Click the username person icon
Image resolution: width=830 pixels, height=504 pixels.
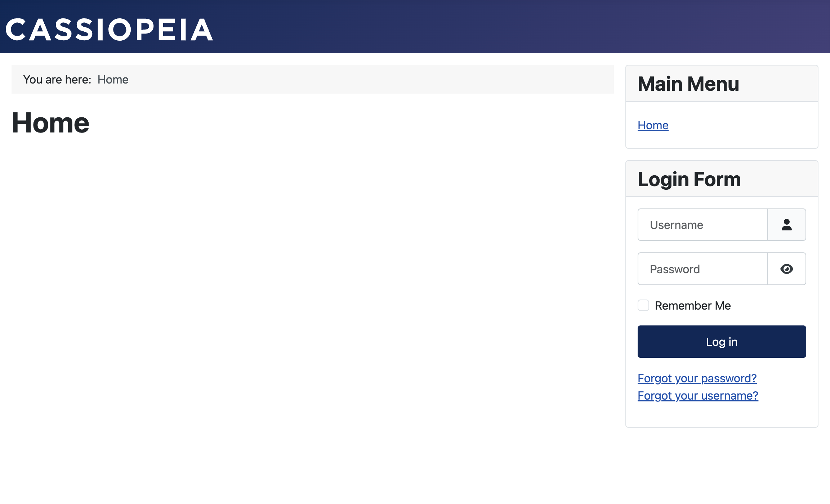786,225
